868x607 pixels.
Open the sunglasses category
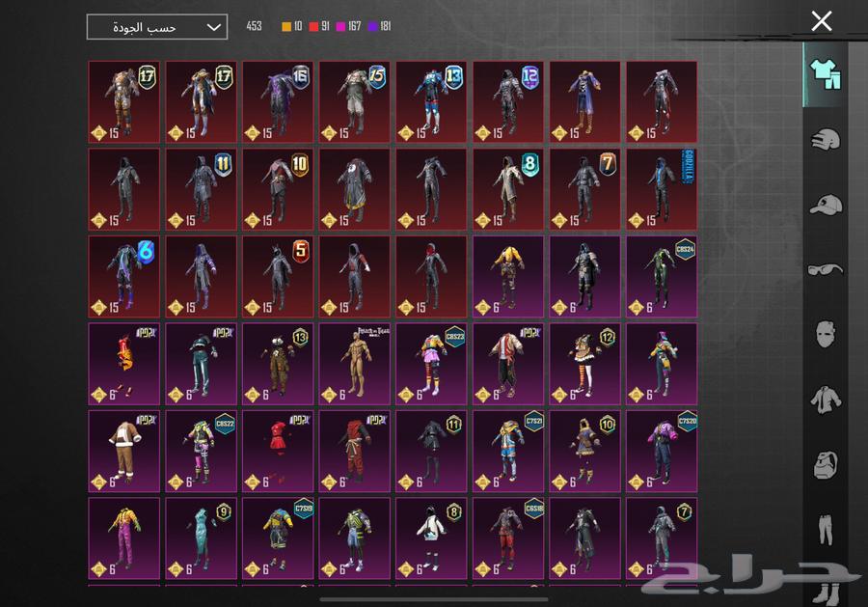[825, 269]
